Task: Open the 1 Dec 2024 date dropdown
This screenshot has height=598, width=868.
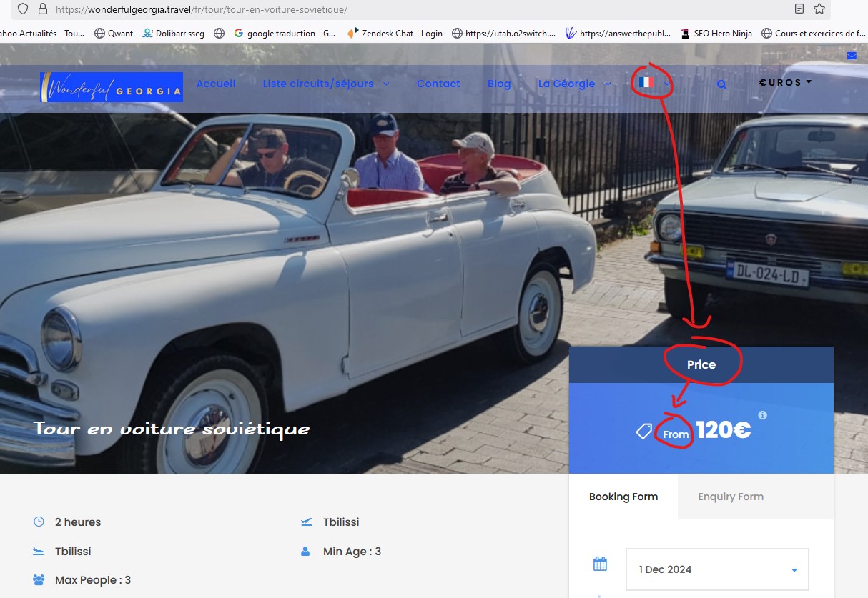Action: 717,569
